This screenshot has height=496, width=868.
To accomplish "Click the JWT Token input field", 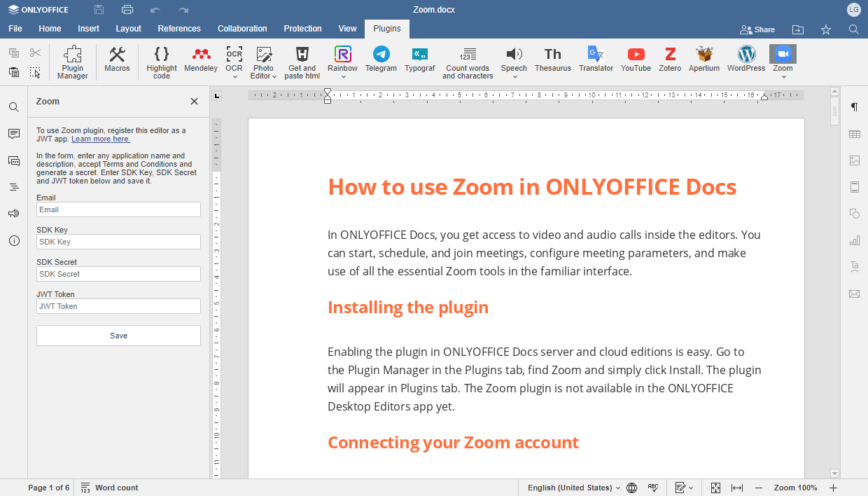I will tap(118, 306).
